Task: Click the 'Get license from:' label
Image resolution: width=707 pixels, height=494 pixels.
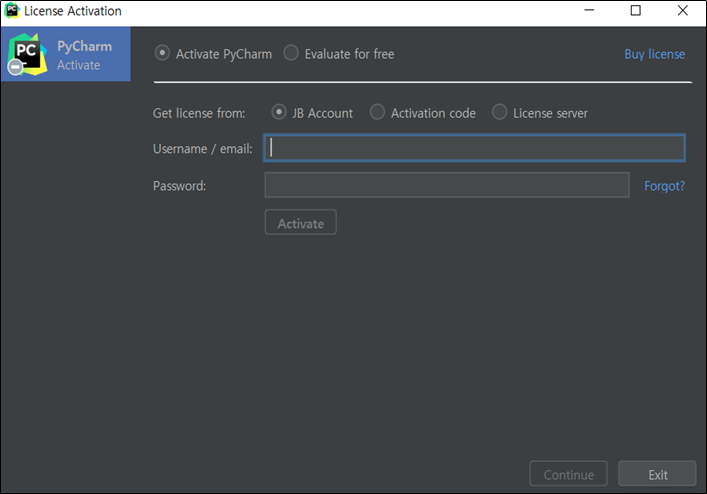Action: (x=199, y=113)
